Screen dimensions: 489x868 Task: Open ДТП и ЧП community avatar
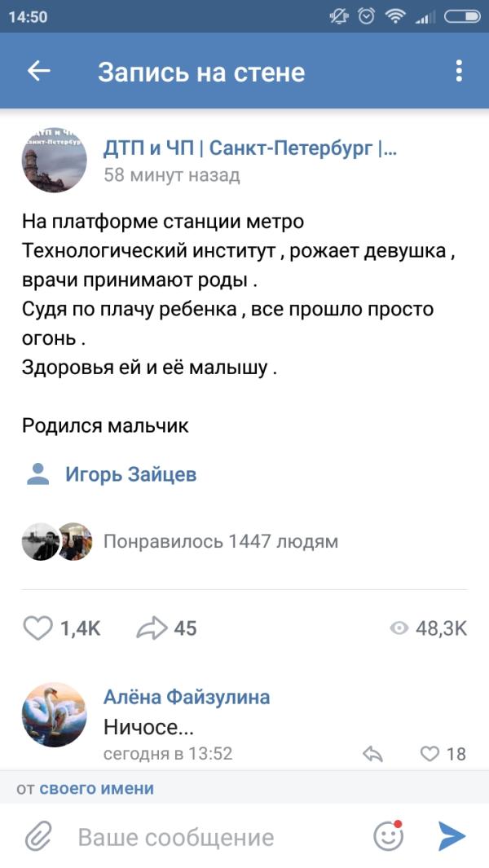[x=54, y=160]
